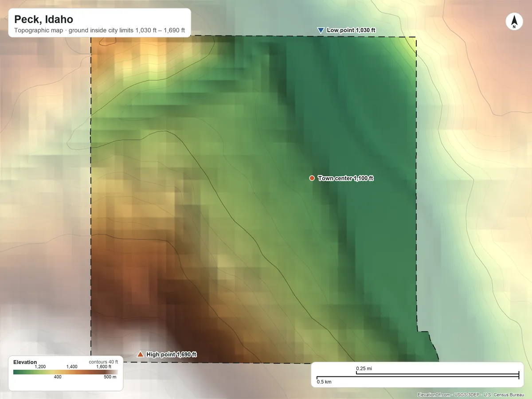
Task: Click the red town center dot marker
Action: click(312, 178)
